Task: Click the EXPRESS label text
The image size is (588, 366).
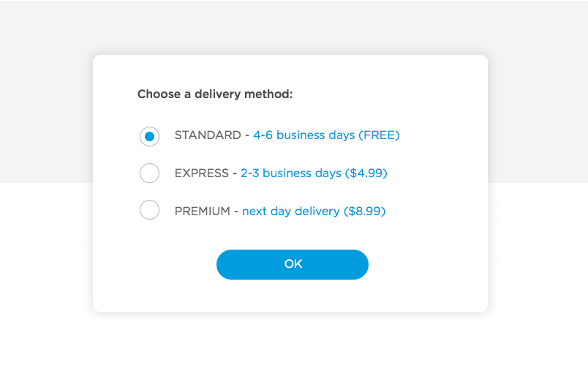Action: pyautogui.click(x=201, y=173)
